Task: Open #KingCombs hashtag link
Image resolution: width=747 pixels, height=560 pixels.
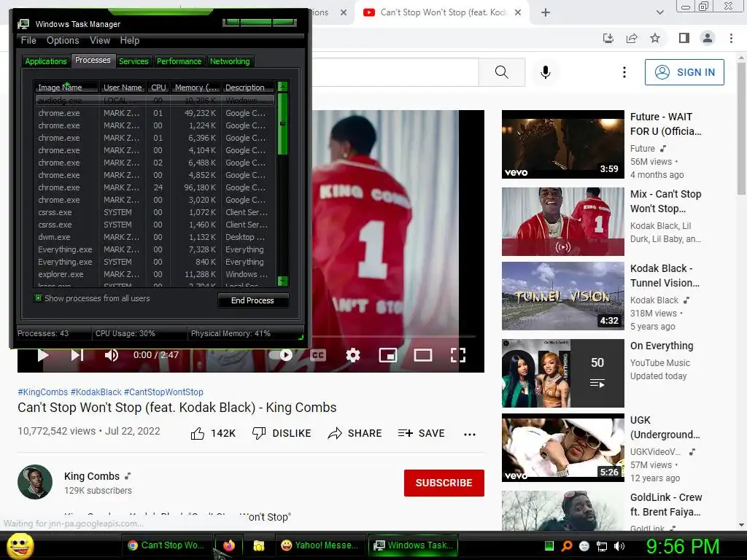Action: (43, 392)
